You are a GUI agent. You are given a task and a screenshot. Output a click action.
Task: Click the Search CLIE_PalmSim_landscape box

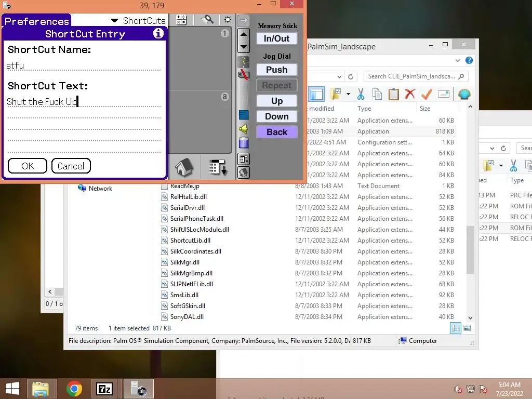tap(416, 76)
